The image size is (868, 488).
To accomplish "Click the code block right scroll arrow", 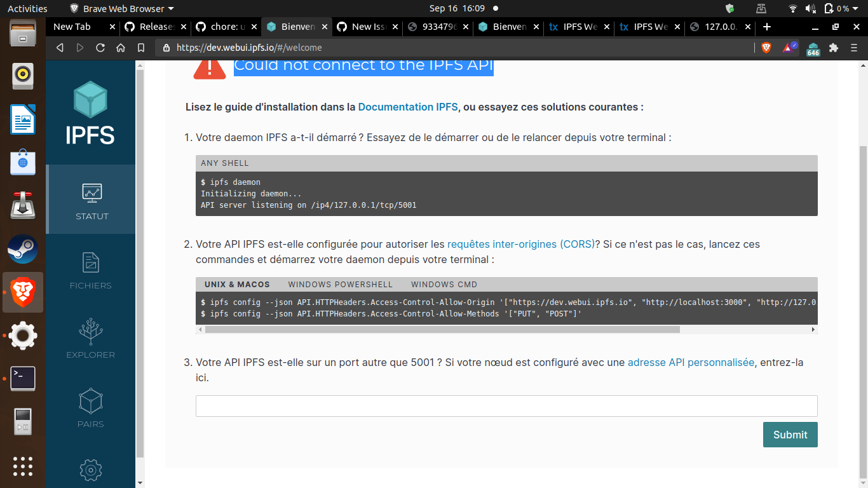I will tap(813, 330).
